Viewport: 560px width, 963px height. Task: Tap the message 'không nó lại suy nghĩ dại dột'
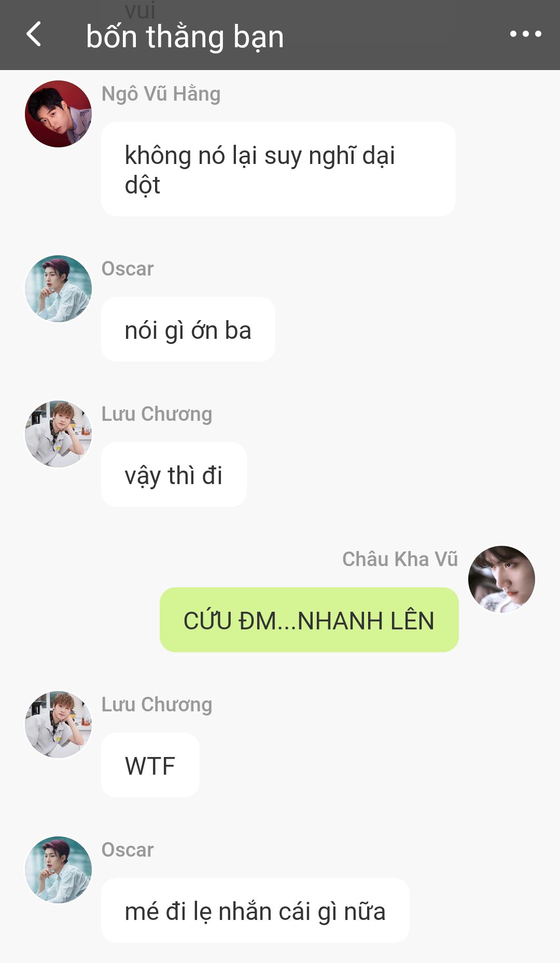(x=278, y=169)
